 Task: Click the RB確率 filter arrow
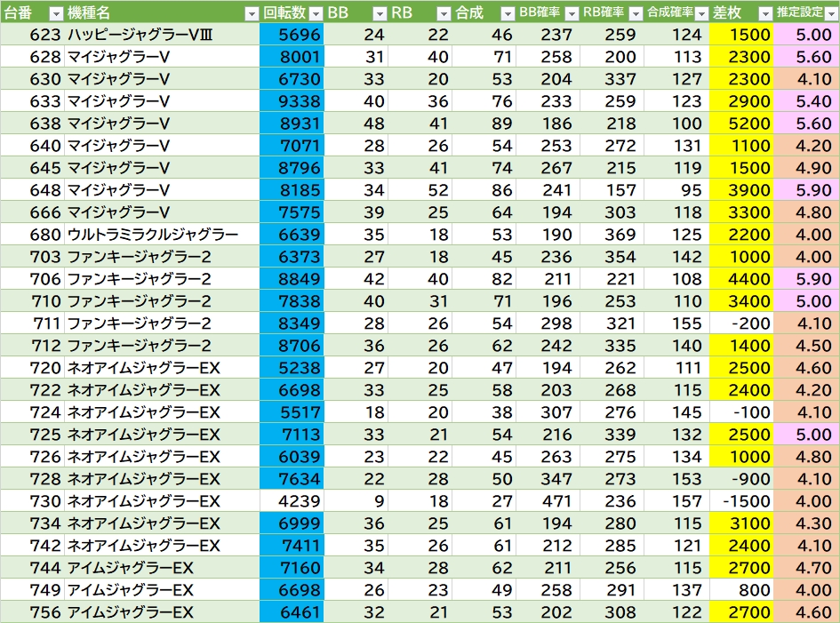pos(635,12)
